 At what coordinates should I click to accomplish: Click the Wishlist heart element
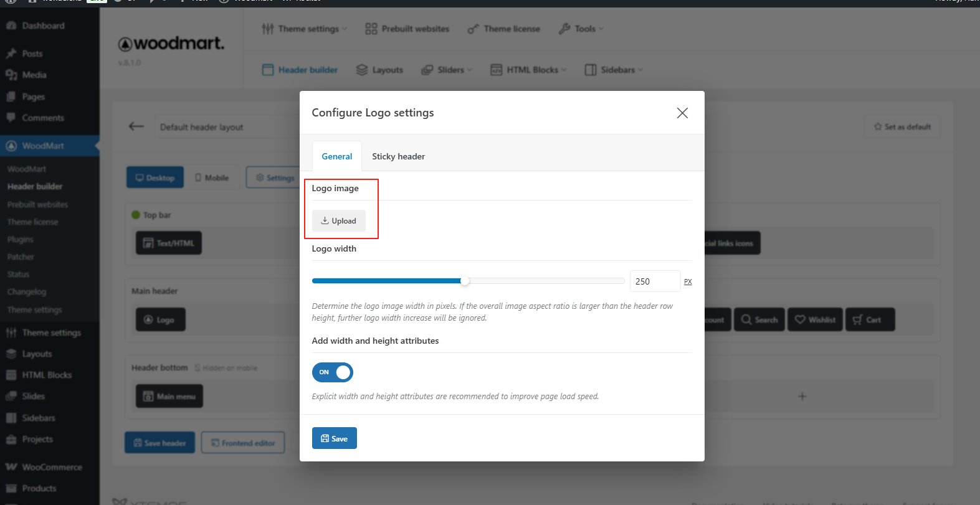815,320
